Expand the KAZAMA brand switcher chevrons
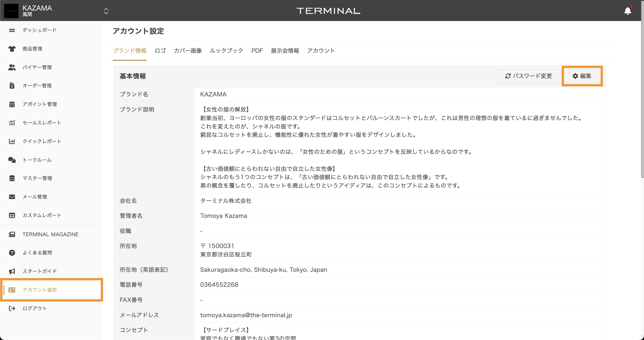The image size is (644, 340). (x=106, y=11)
